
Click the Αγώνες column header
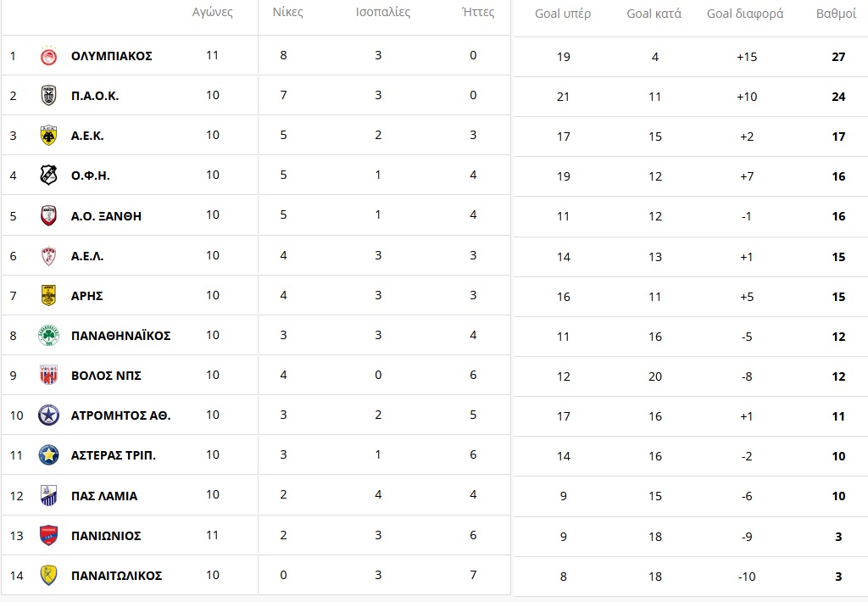(x=213, y=13)
